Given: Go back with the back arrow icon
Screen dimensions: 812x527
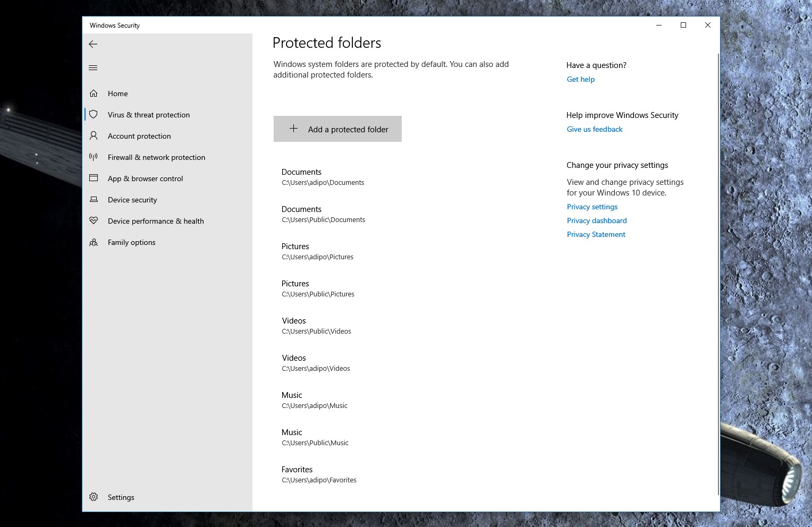Looking at the screenshot, I should [x=93, y=44].
